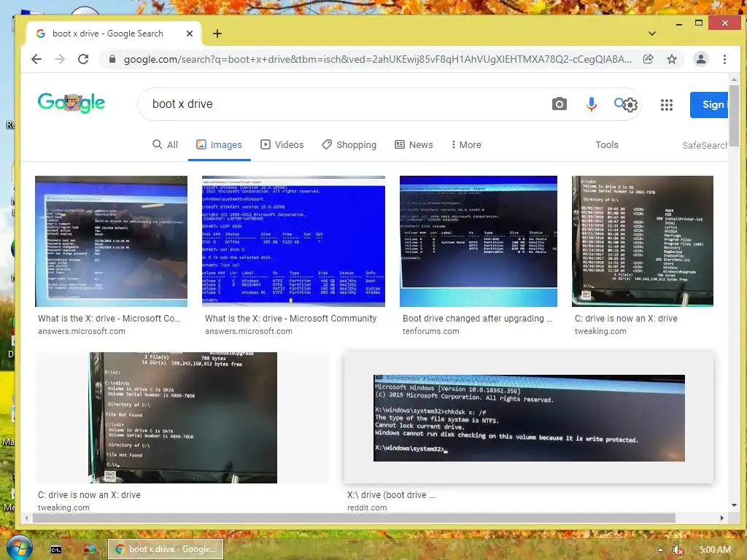The height and width of the screenshot is (560, 747).
Task: Click the site lock icon
Action: (x=112, y=59)
